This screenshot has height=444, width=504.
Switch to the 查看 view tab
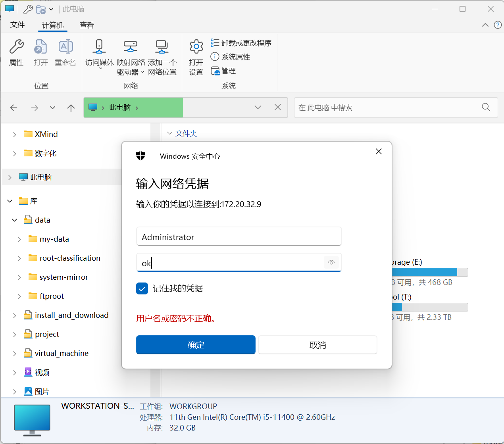tap(87, 25)
